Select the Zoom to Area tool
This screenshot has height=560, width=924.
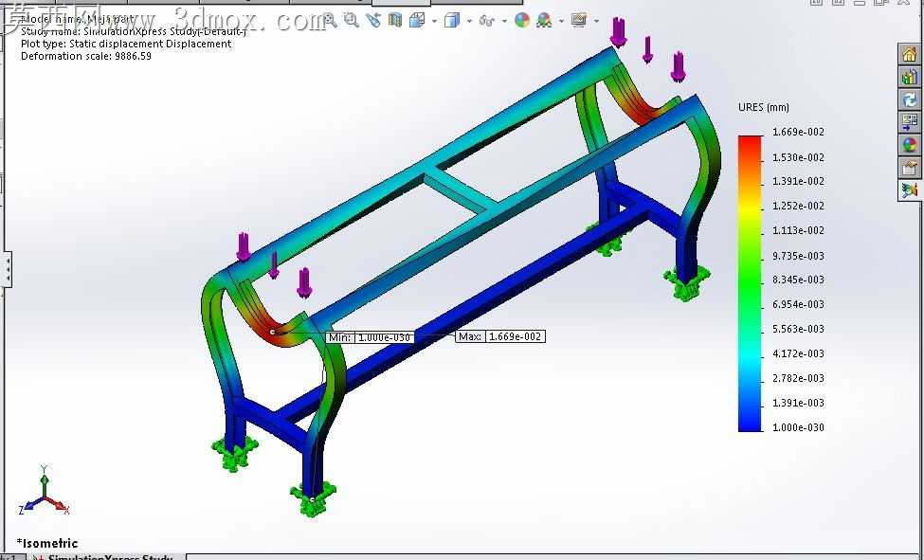(x=352, y=21)
